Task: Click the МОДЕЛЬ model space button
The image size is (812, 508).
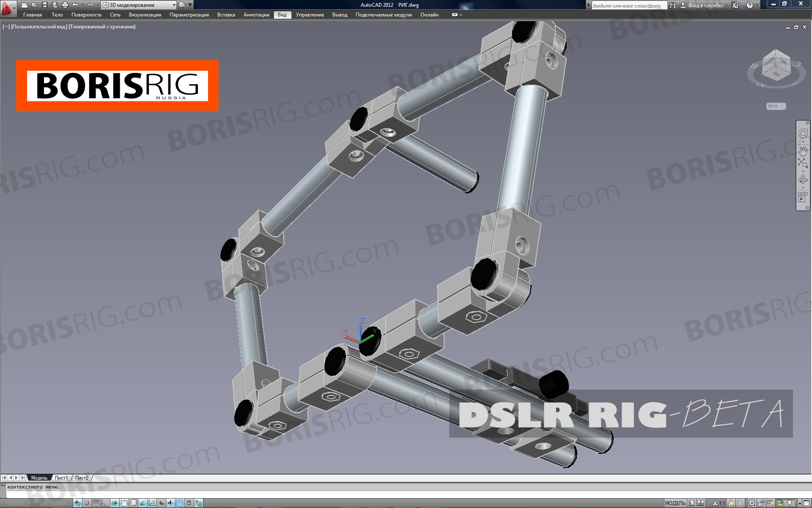Action: tap(675, 503)
